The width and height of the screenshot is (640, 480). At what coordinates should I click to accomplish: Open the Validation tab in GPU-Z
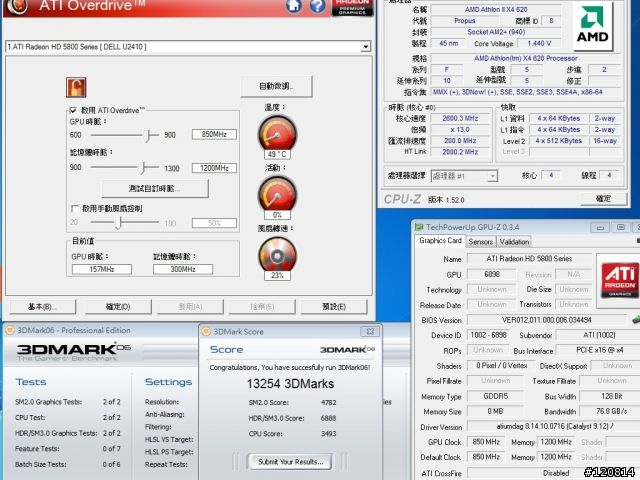point(514,242)
